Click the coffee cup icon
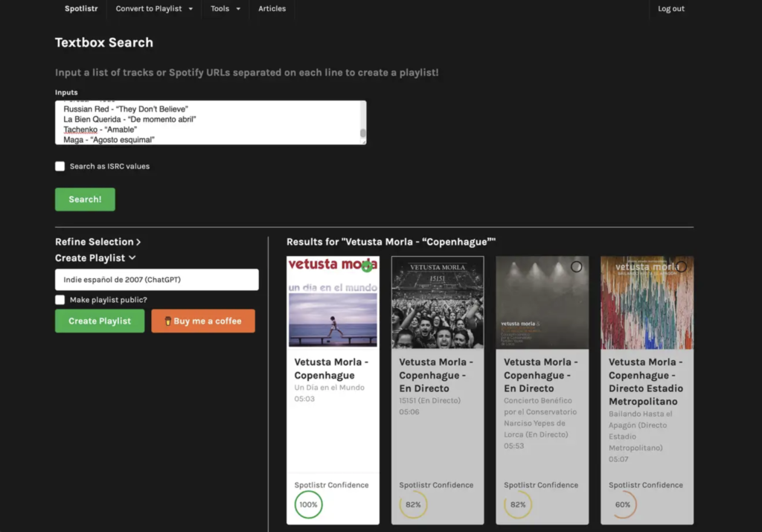 pyautogui.click(x=167, y=321)
